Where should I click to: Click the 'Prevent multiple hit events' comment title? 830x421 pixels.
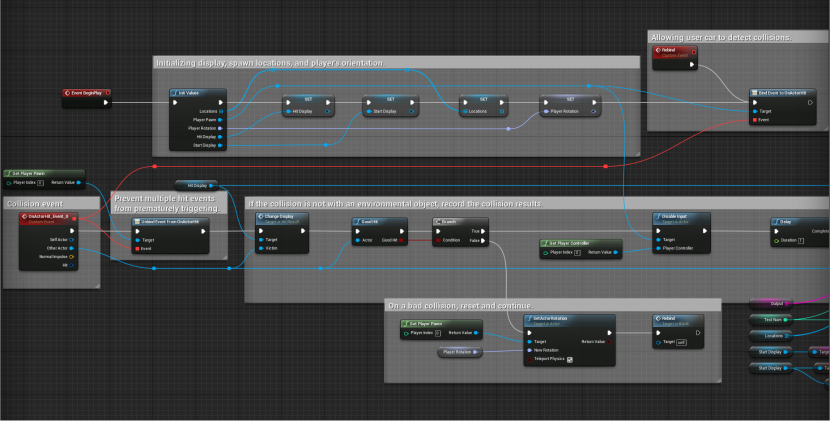pos(166,203)
